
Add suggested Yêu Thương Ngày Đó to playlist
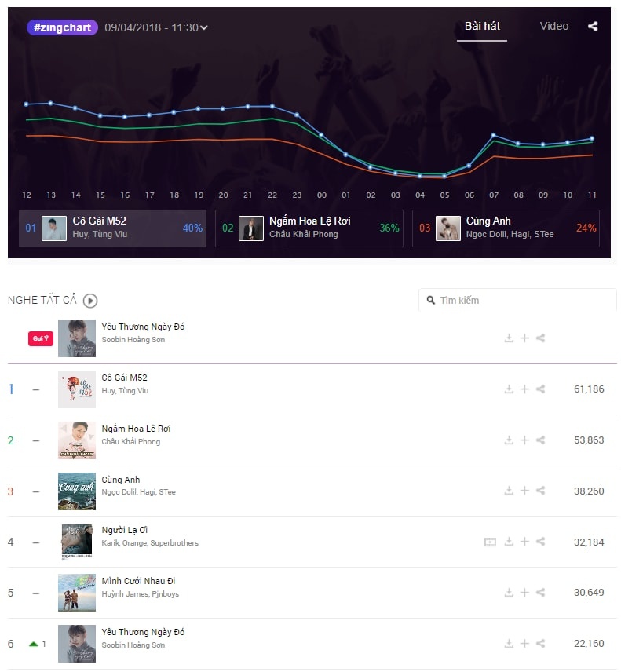pyautogui.click(x=524, y=338)
